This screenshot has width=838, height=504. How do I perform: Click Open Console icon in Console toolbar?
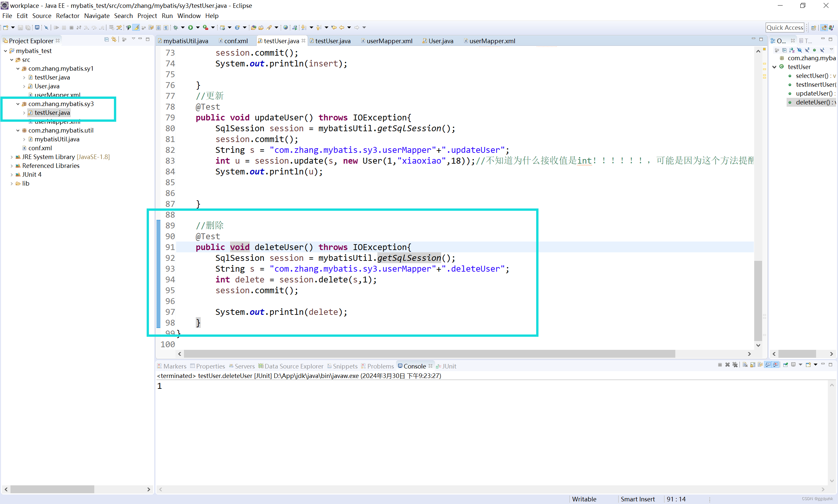tap(808, 365)
